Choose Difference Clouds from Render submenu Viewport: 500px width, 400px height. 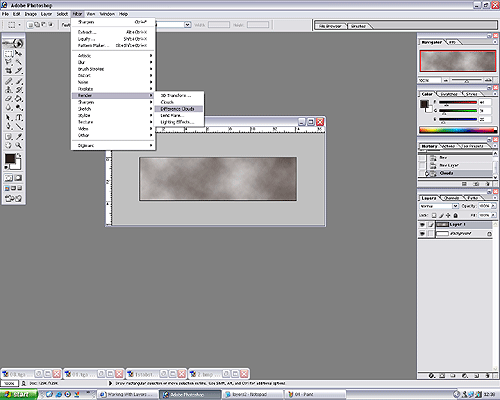pos(179,109)
